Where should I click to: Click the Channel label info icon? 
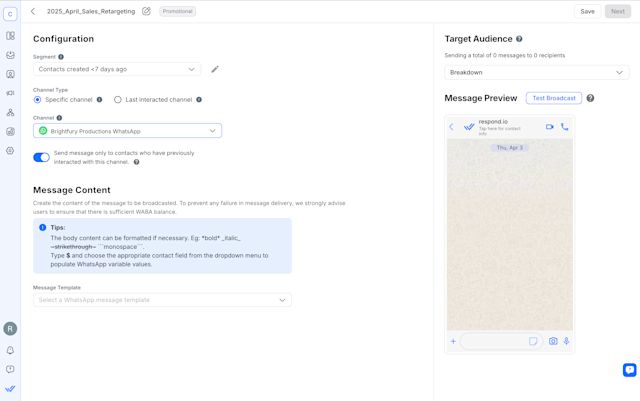tap(59, 118)
